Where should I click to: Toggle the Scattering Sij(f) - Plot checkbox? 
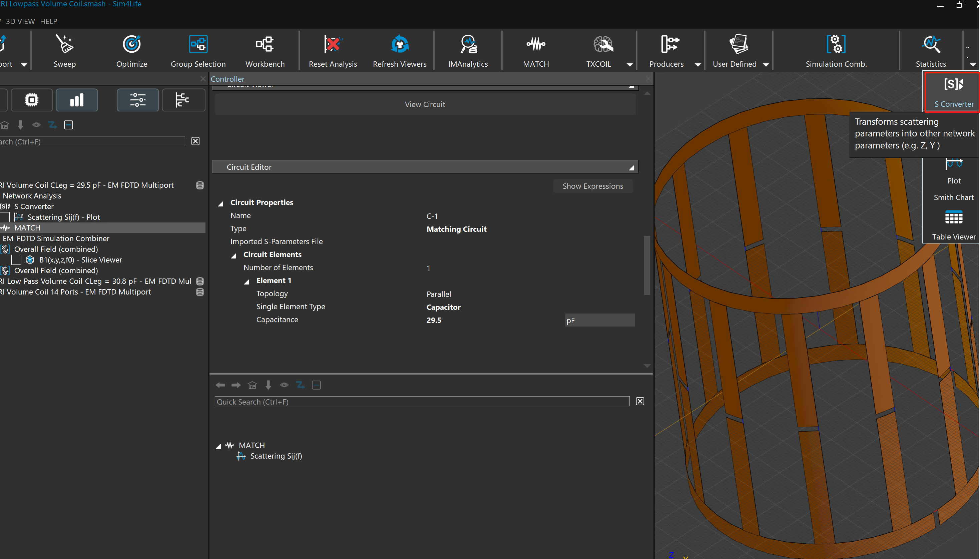point(5,217)
